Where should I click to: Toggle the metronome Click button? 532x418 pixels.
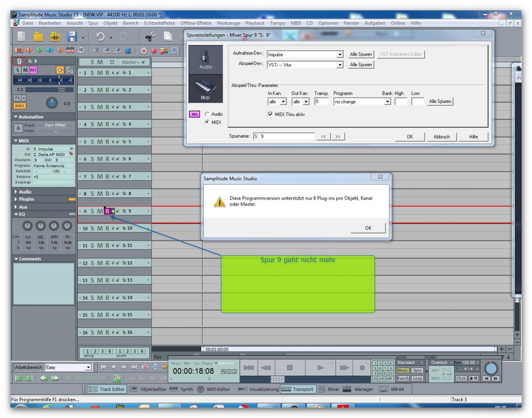point(461,378)
